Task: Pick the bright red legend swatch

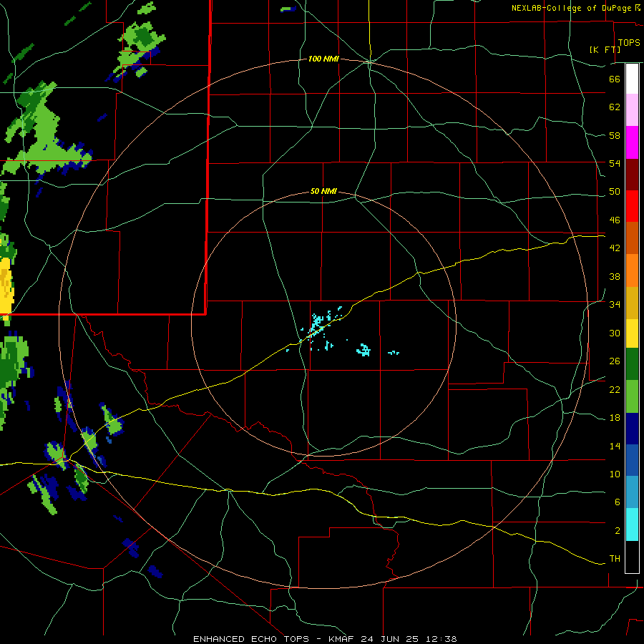Action: pos(632,206)
